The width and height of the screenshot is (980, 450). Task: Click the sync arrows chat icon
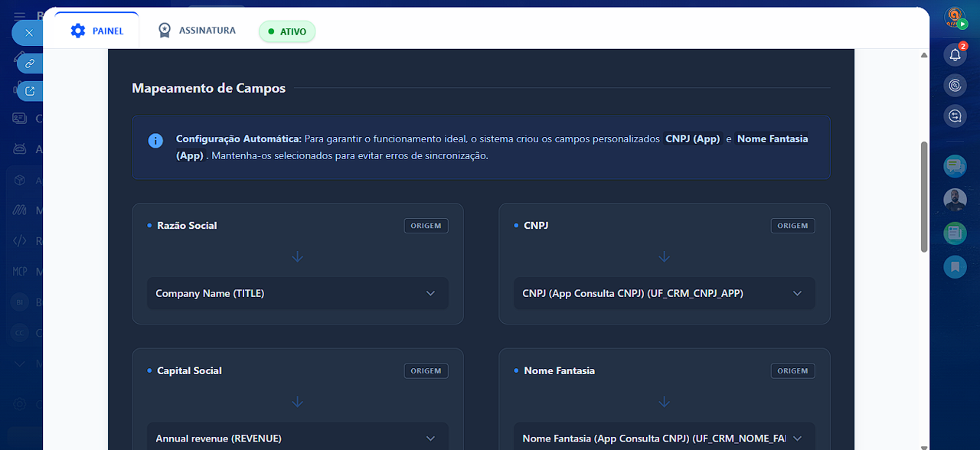pos(955,116)
